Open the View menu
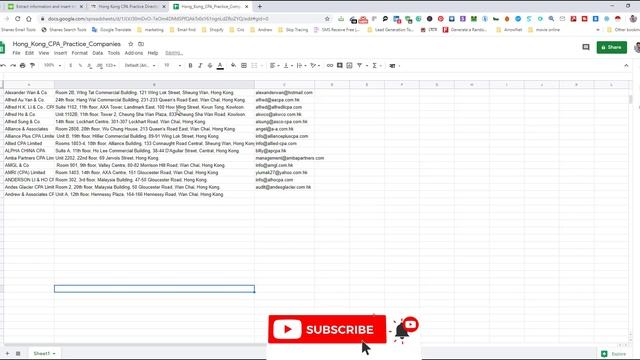Viewport: 640px width, 360px height. (x=44, y=53)
